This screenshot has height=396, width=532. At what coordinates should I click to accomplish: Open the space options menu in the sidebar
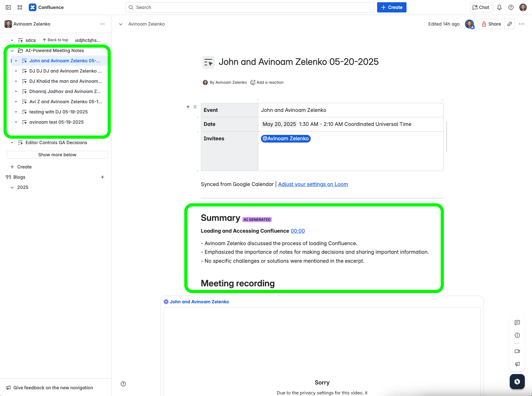pyautogui.click(x=102, y=24)
